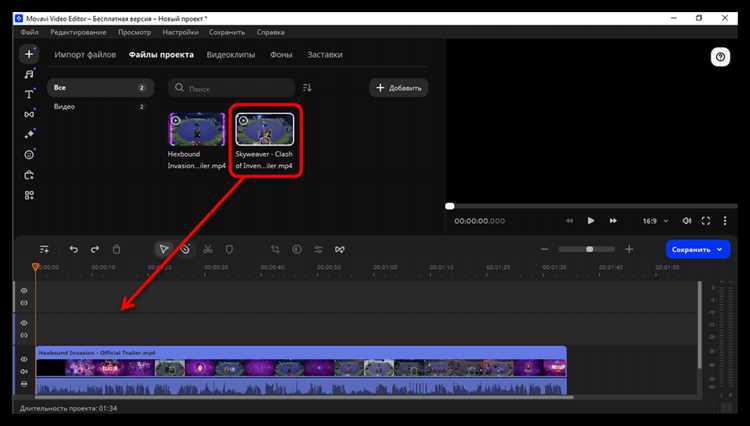
Task: Open the Редактирование menu
Action: tap(74, 32)
